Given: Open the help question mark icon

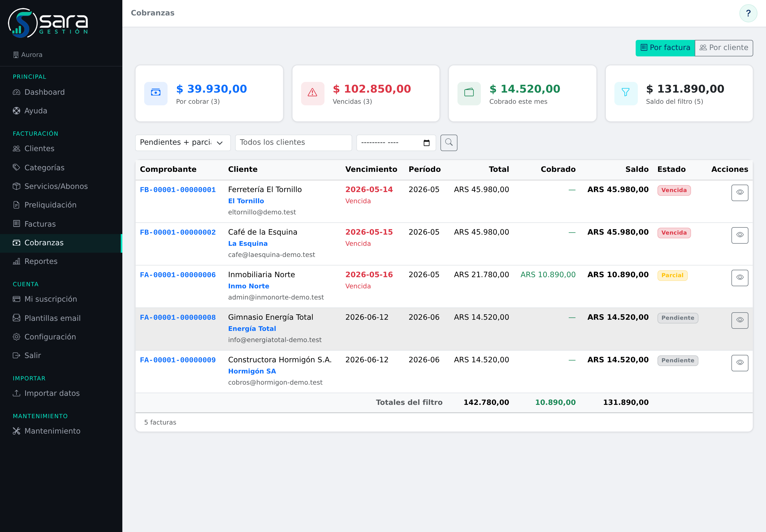Looking at the screenshot, I should (x=748, y=13).
